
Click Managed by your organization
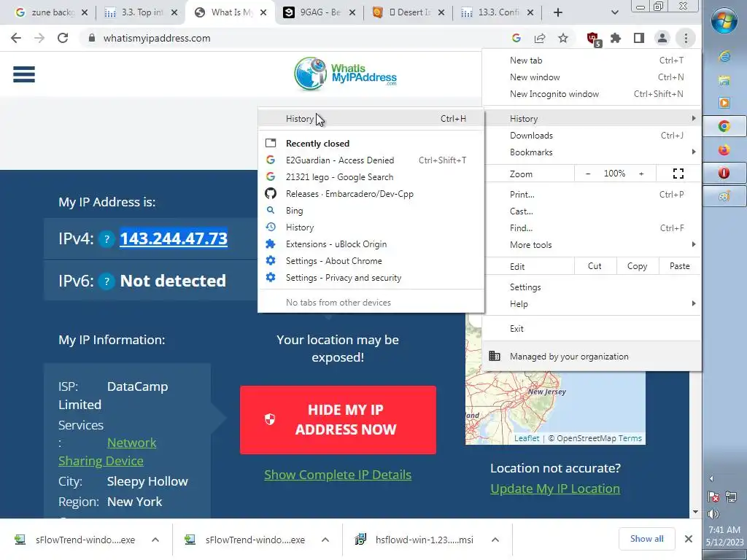click(x=592, y=356)
